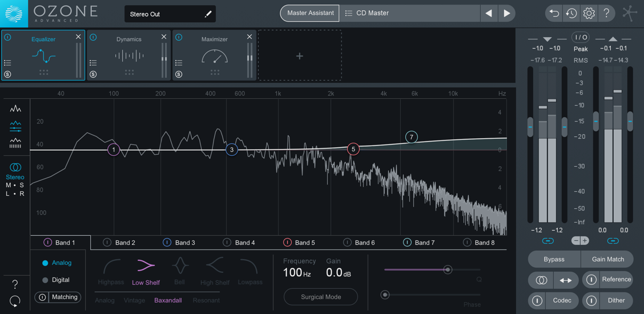Open the Dynamics module preset list icon
644x314 pixels.
click(x=93, y=63)
